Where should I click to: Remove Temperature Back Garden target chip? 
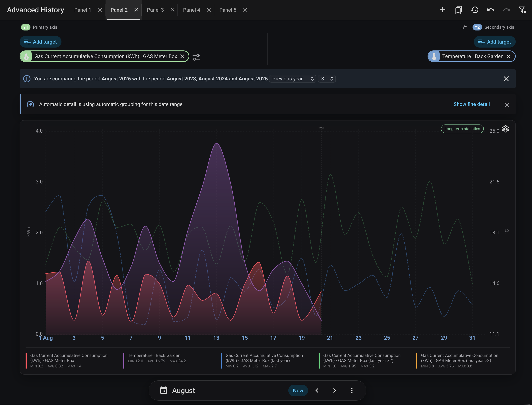click(508, 56)
